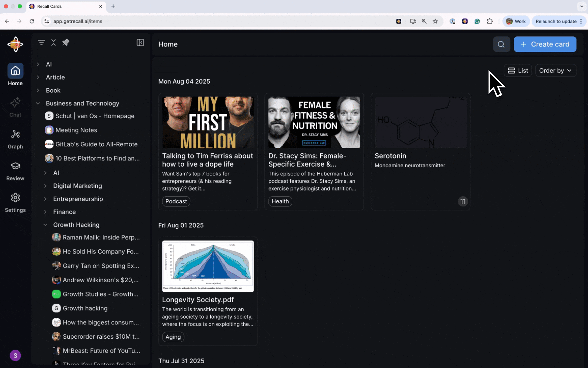This screenshot has width=588, height=368.
Task: Open Longevity Society.pdf card title
Action: (x=198, y=300)
